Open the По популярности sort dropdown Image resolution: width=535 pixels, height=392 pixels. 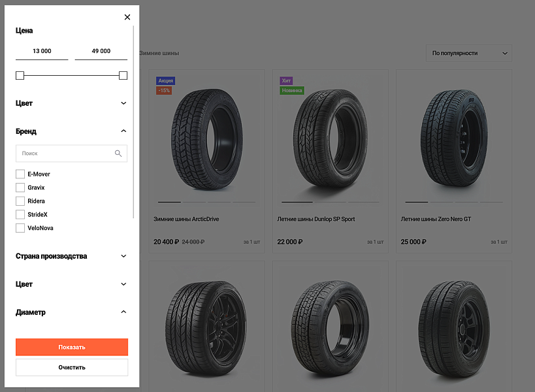tap(468, 53)
